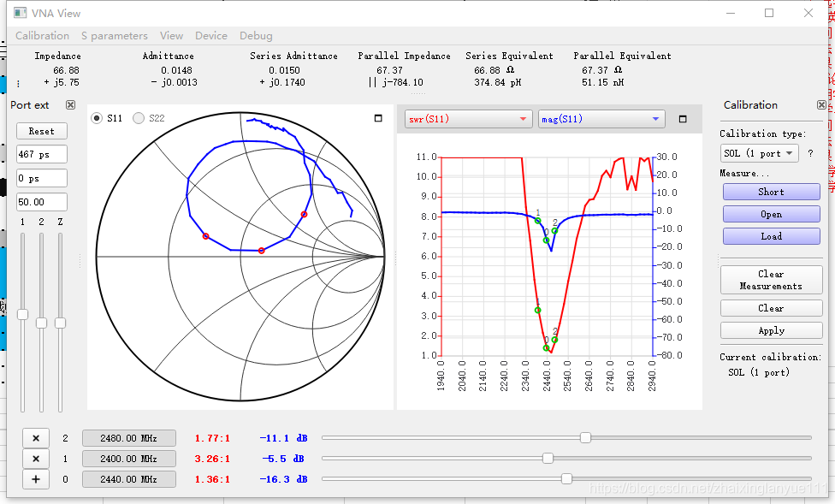The image size is (835, 504).
Task: Select the S22 radio button
Action: [139, 118]
